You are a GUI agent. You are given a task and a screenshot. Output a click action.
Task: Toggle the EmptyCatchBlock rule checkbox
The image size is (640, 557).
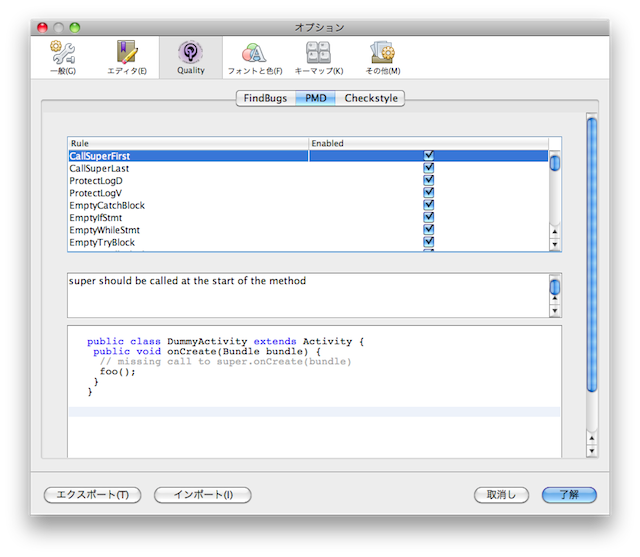429,206
